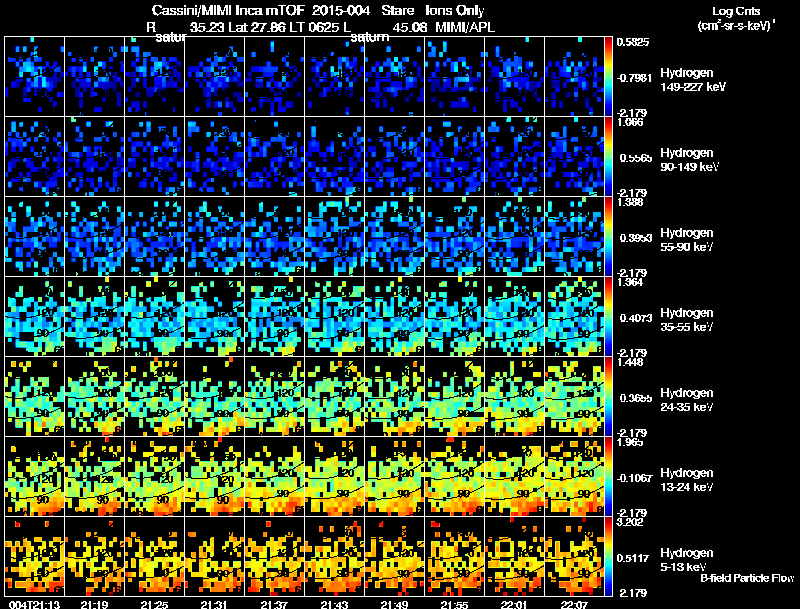Select the 5-13 keV image at 22:07

[x=575, y=556]
